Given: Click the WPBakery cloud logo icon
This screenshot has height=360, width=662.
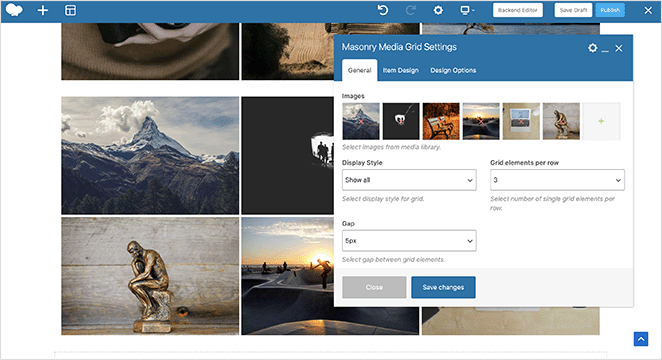Looking at the screenshot, I should click(x=14, y=10).
